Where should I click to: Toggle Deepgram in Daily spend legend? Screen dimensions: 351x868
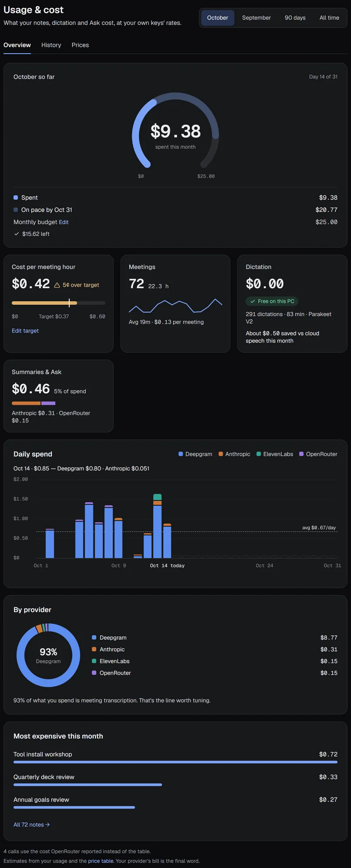(x=196, y=454)
